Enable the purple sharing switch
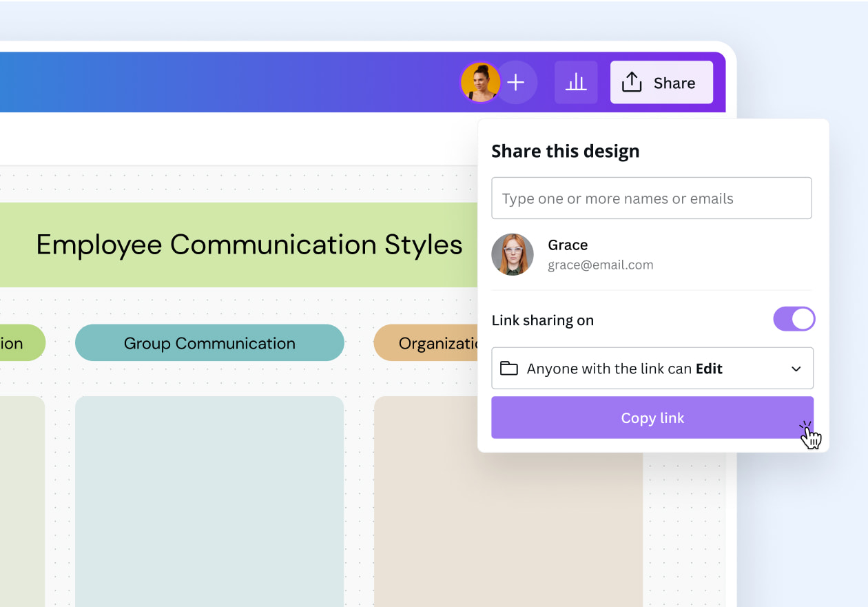Screen dimensions: 868x607 coord(794,318)
